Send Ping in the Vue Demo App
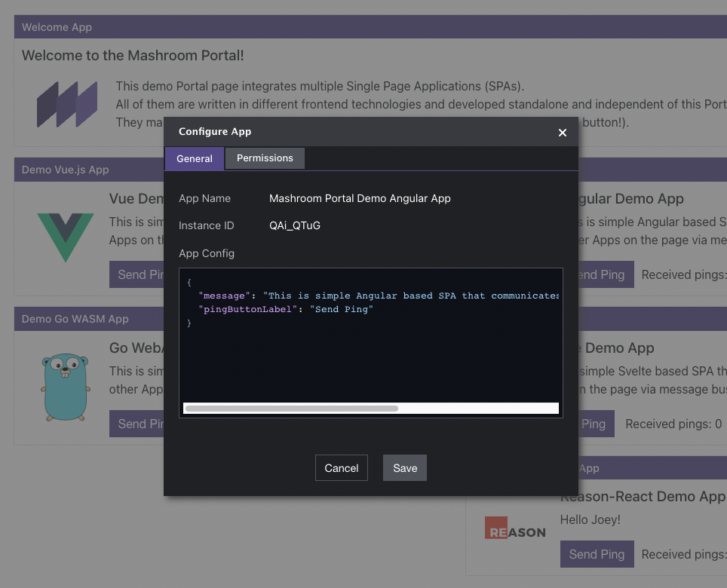727x588 pixels. coord(137,274)
